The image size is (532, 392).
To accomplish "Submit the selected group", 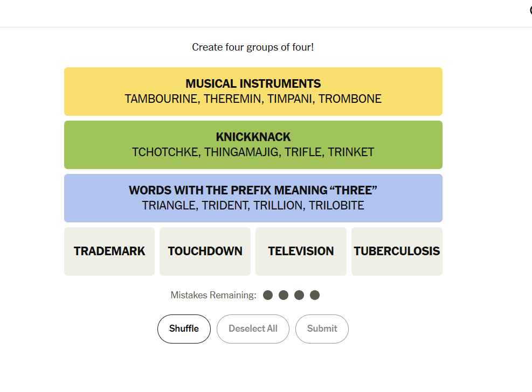I will [x=322, y=328].
